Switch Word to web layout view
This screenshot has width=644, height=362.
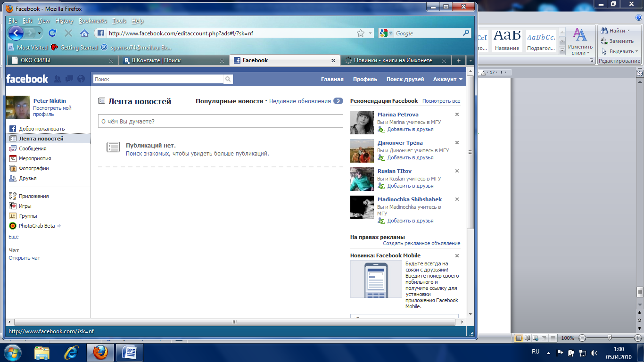point(536,338)
